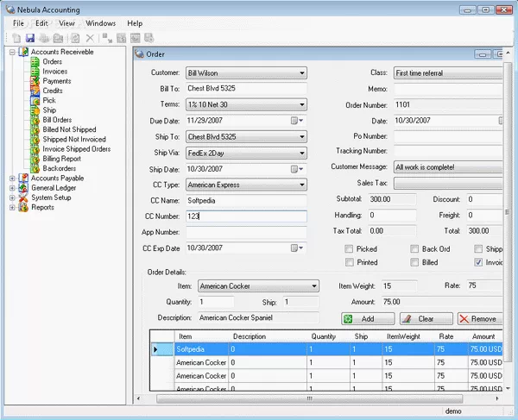Expand the System Setup node
The height and width of the screenshot is (420, 518).
12,197
